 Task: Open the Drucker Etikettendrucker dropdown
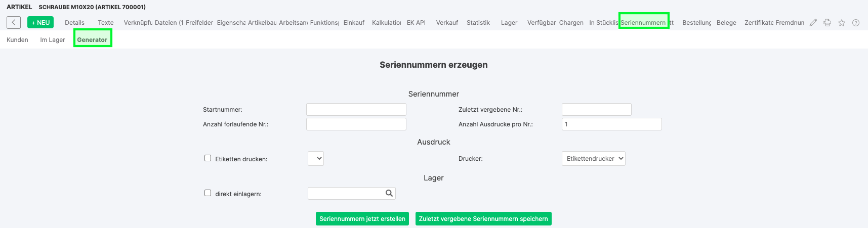(x=594, y=158)
